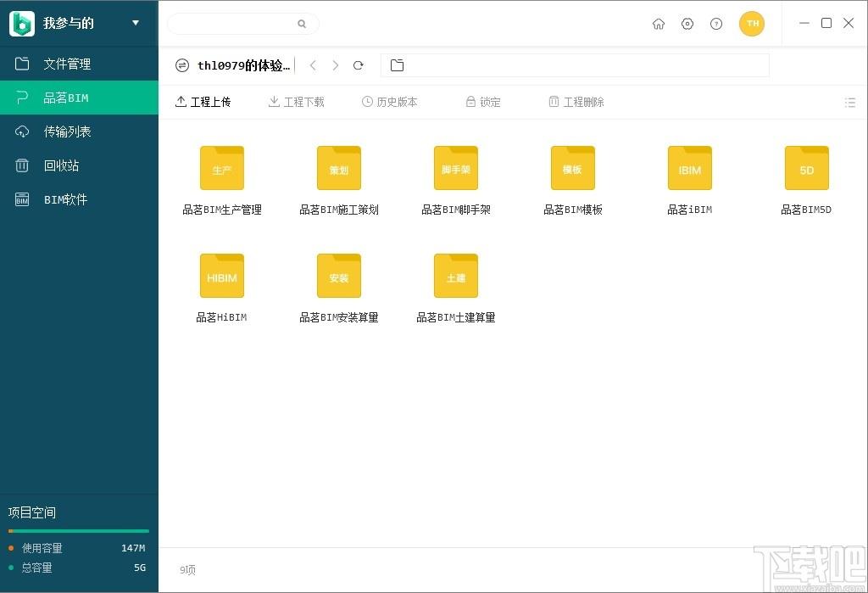Navigate forward with right arrow
This screenshot has width=868, height=593.
[x=336, y=65]
